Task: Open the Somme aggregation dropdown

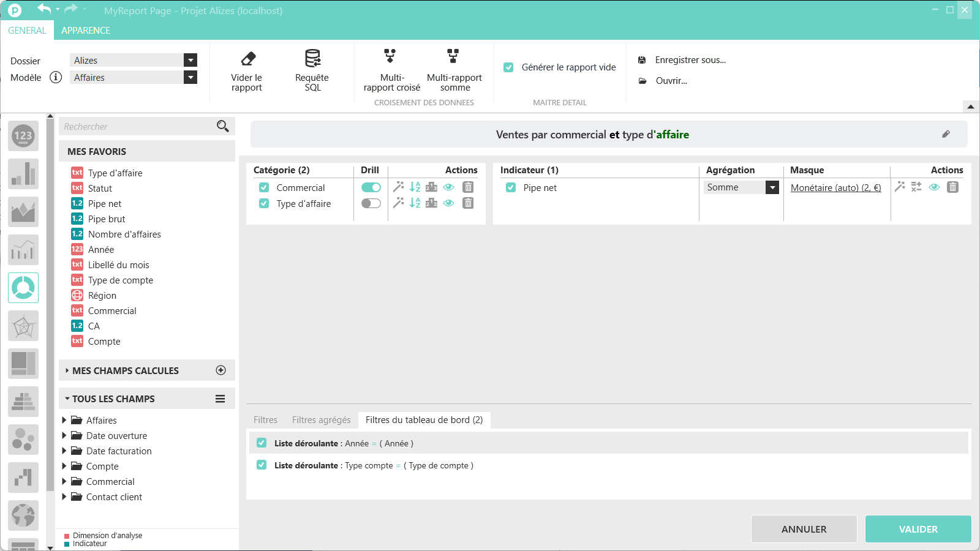Action: 772,188
